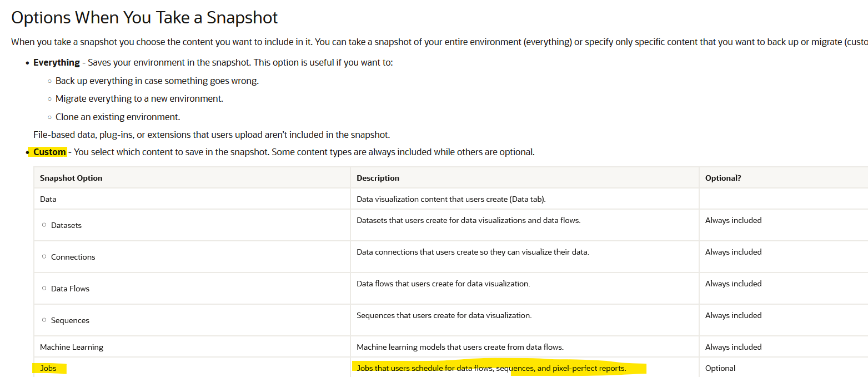Select the "Data" row in the table
This screenshot has width=868, height=377.
tap(48, 199)
